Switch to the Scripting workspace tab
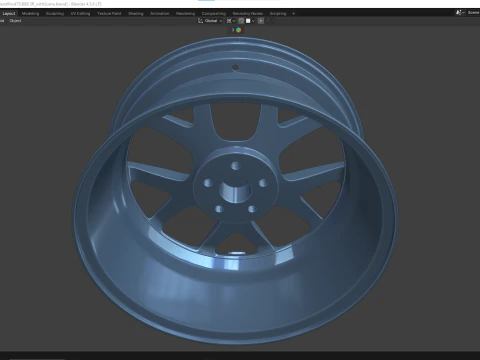480x360 pixels. [278, 14]
